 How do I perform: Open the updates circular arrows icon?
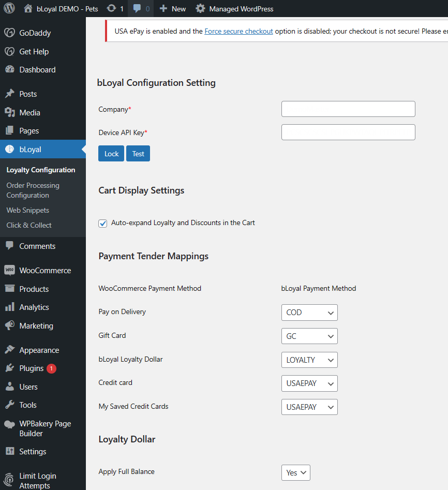click(111, 8)
